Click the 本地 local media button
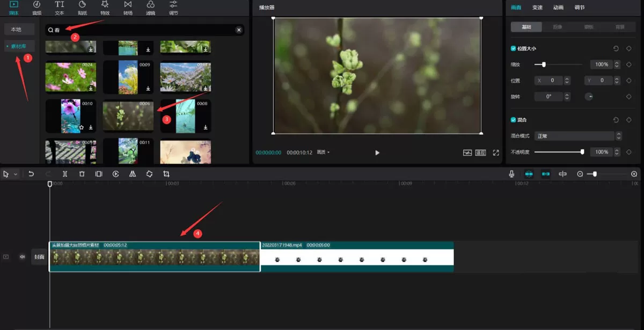 19,30
